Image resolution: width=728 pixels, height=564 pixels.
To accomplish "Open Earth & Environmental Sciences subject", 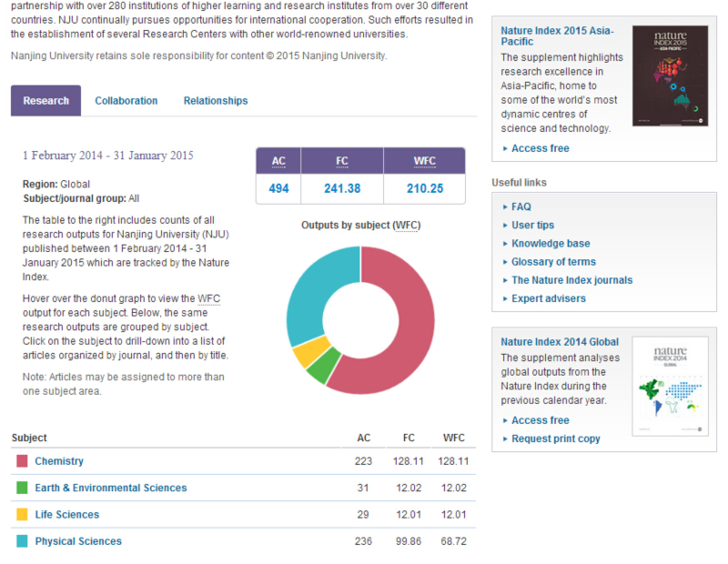I will point(110,488).
